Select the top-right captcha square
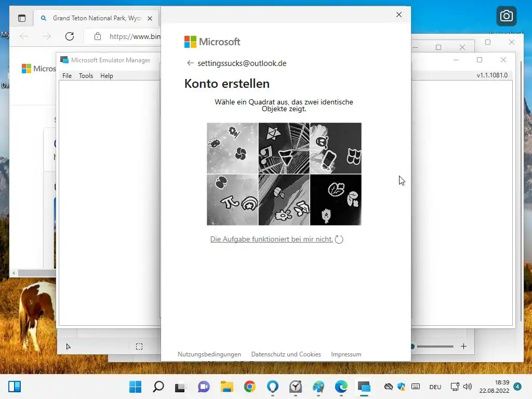 click(x=336, y=148)
